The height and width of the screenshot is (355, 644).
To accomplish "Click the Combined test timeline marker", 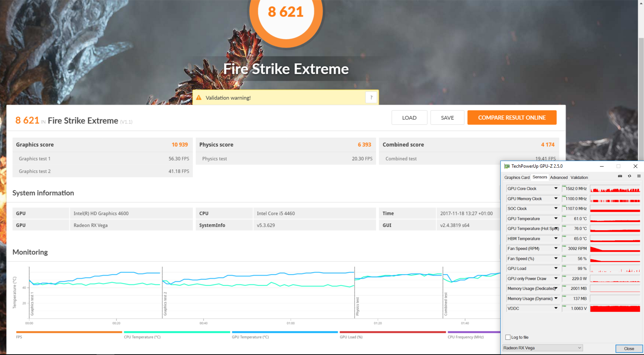I will coord(446,304).
